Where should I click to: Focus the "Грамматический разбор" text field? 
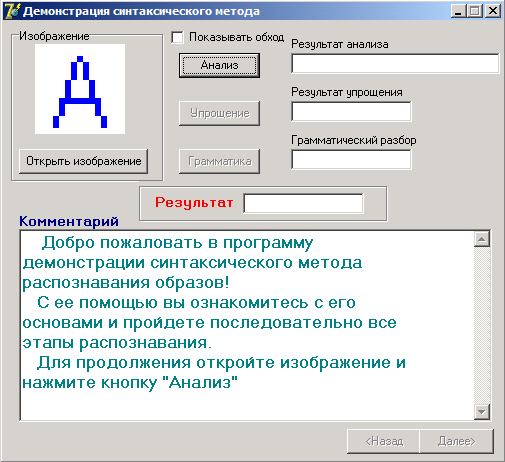pos(351,159)
